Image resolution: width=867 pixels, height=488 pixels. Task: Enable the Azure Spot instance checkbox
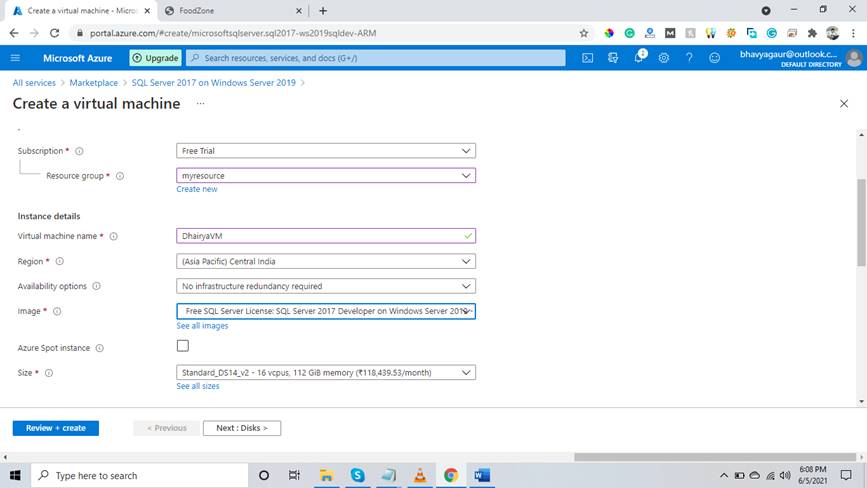182,346
